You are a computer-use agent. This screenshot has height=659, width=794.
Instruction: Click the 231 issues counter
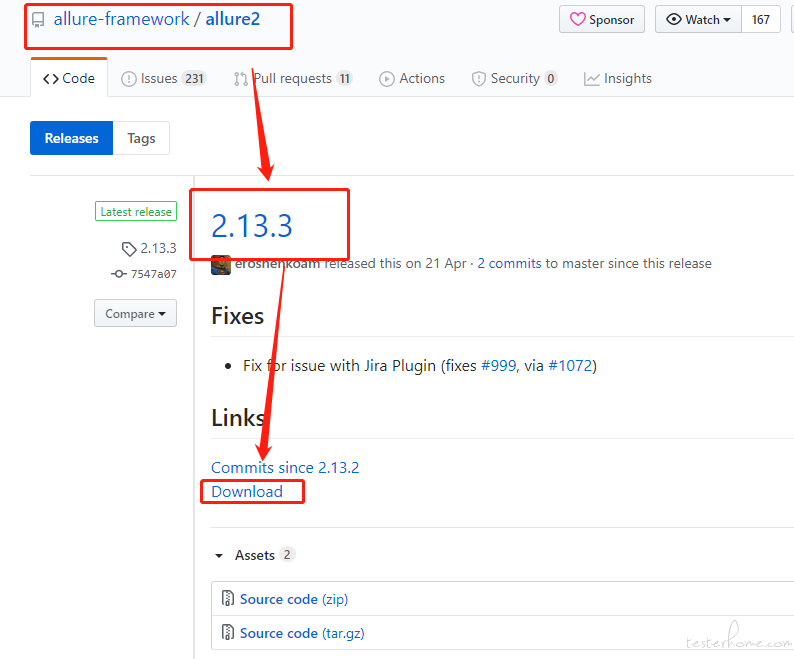[194, 79]
